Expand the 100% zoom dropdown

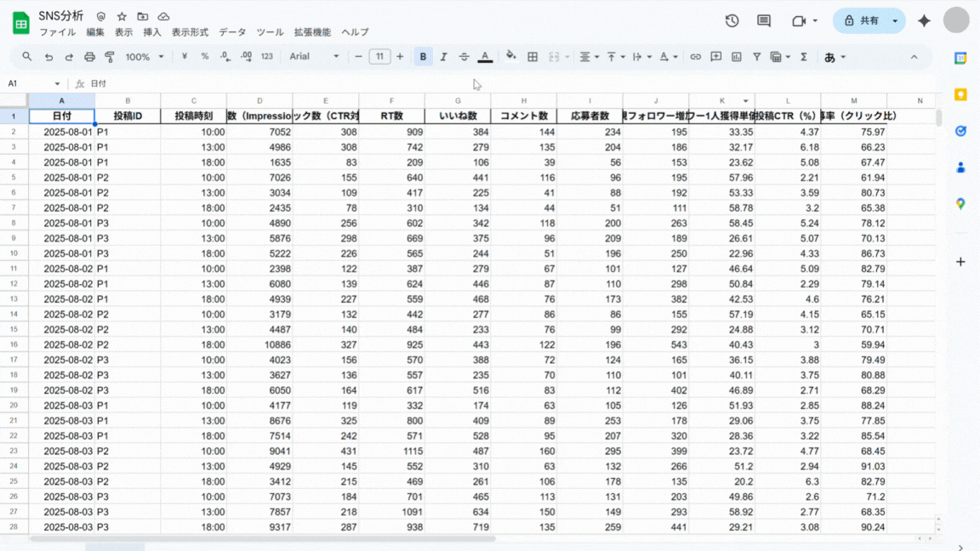click(x=145, y=57)
